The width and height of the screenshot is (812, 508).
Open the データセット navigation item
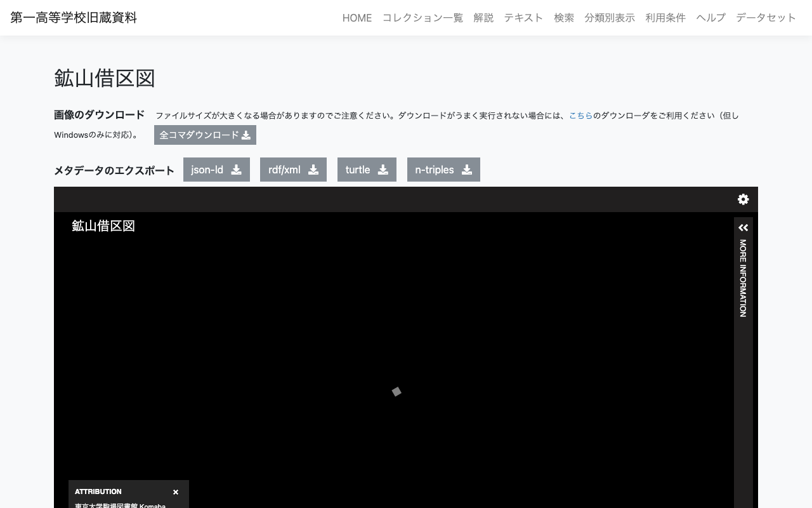click(766, 18)
